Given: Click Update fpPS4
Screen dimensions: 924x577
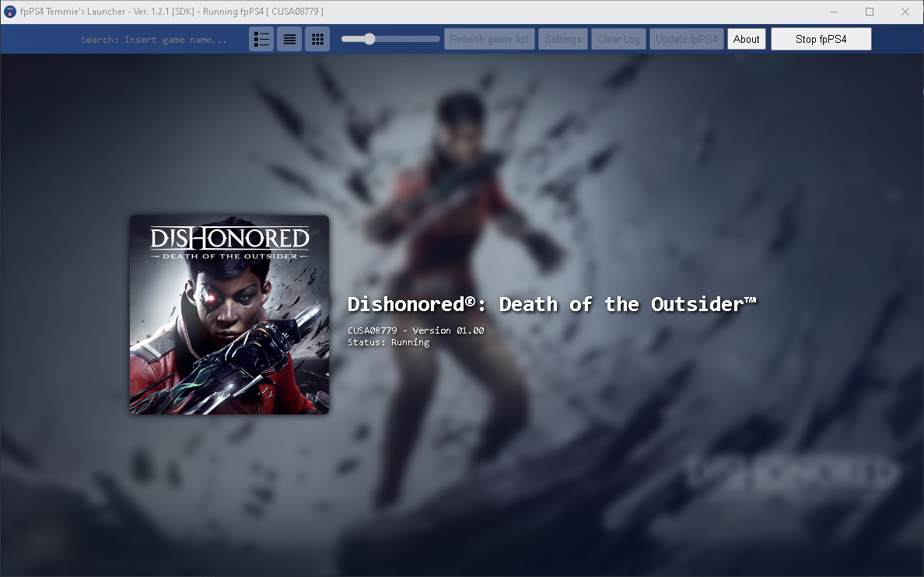Looking at the screenshot, I should pyautogui.click(x=686, y=38).
